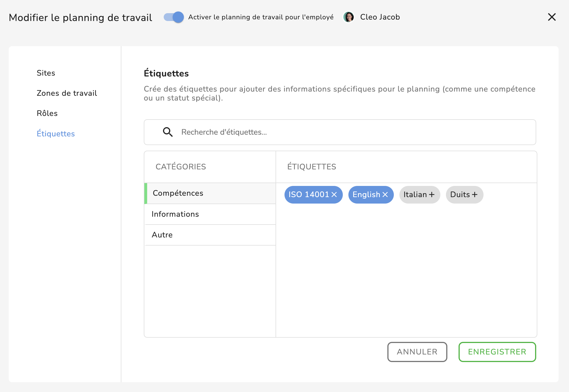569x392 pixels.
Task: Close the work planning dialog
Action: [552, 17]
